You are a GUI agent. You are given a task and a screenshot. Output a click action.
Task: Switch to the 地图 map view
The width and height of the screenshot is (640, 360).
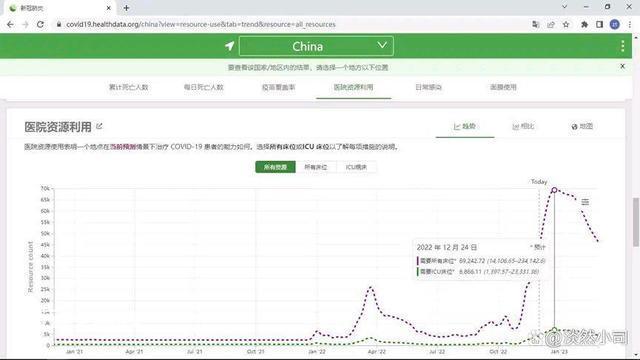click(582, 127)
